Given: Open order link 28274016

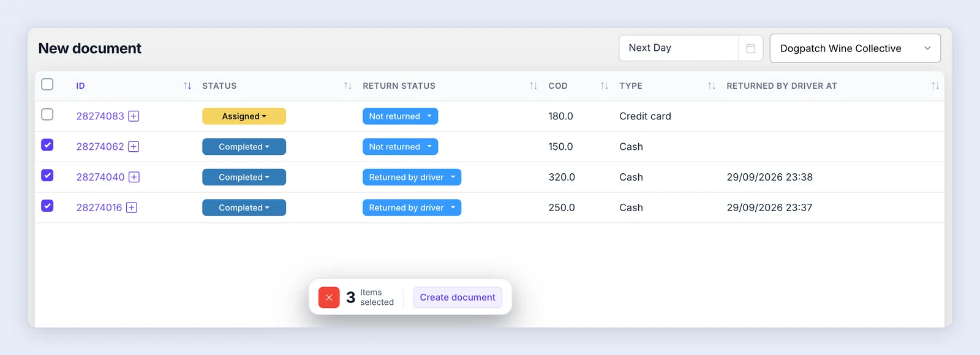Looking at the screenshot, I should point(99,207).
